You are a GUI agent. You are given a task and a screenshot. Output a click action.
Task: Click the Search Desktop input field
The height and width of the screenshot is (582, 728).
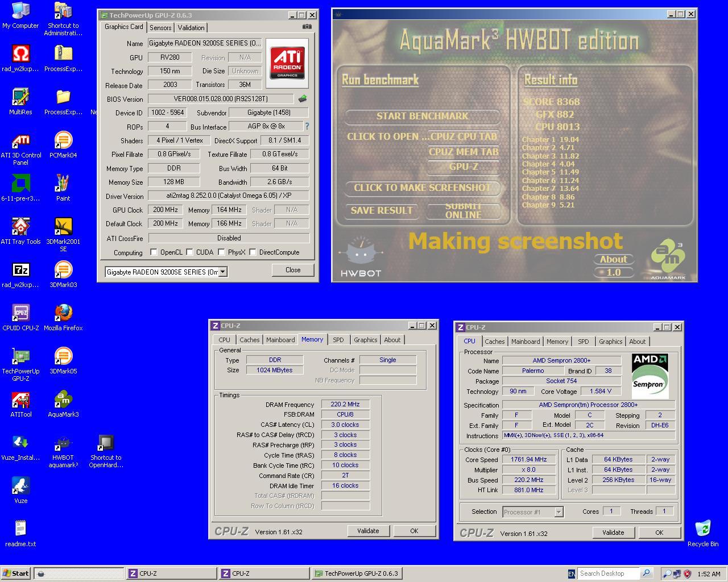609,573
